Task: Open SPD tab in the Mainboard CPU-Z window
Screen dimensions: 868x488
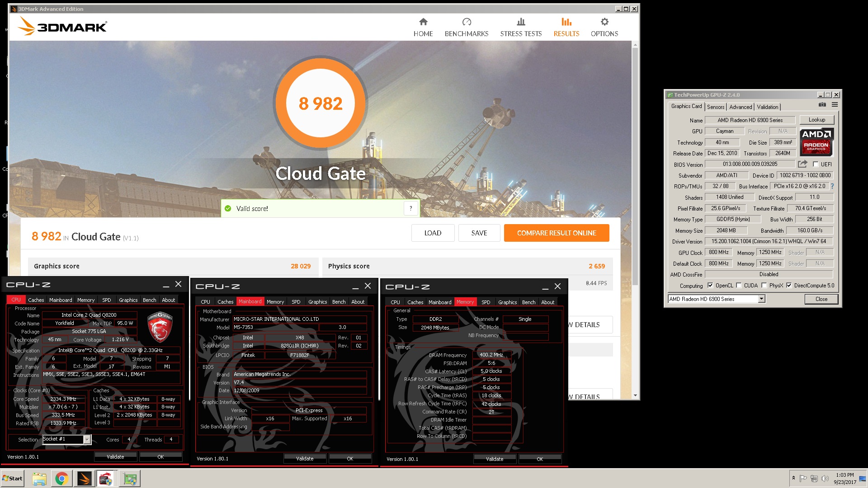Action: (296, 302)
